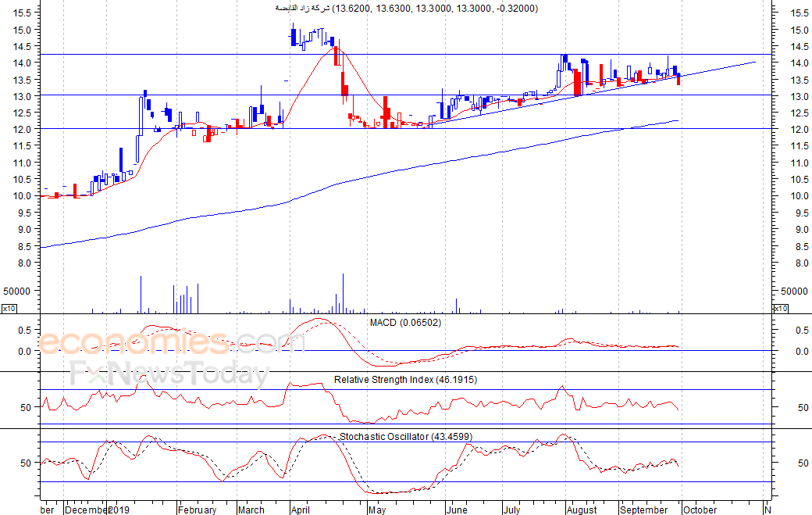This screenshot has width=812, height=515.
Task: Click 13.0 on the left price axis
Action: click(x=23, y=96)
